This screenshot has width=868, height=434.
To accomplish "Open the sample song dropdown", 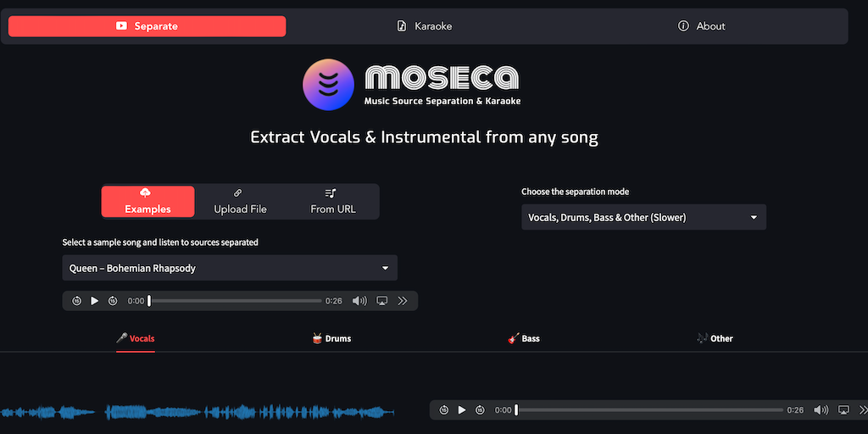I will [230, 268].
